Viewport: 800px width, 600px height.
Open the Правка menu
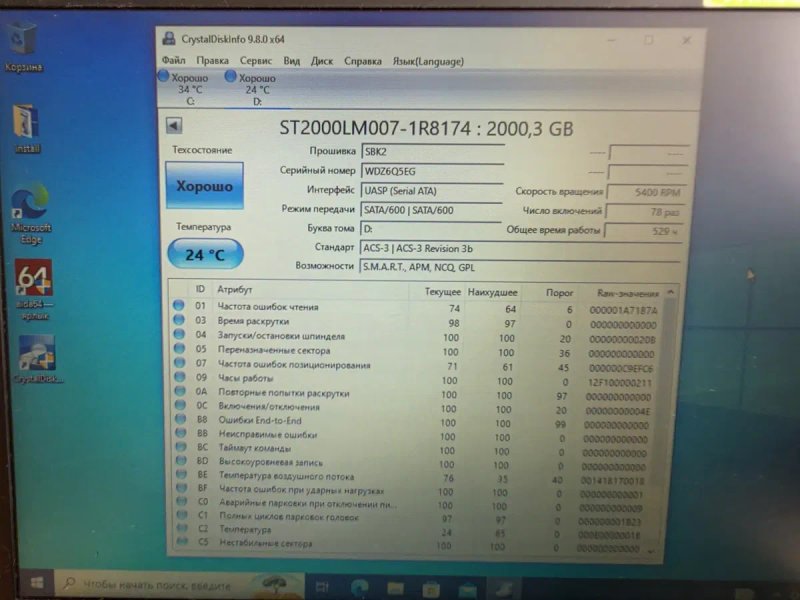click(212, 61)
